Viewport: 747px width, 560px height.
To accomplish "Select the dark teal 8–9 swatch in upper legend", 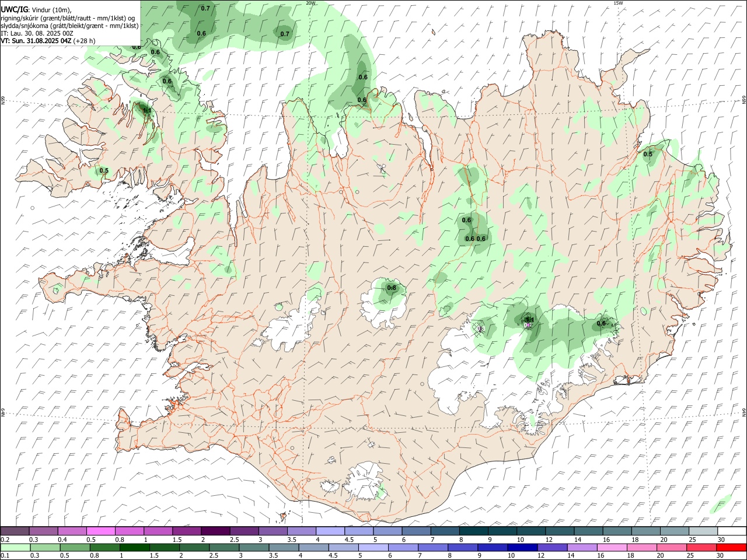I will pos(473,531).
